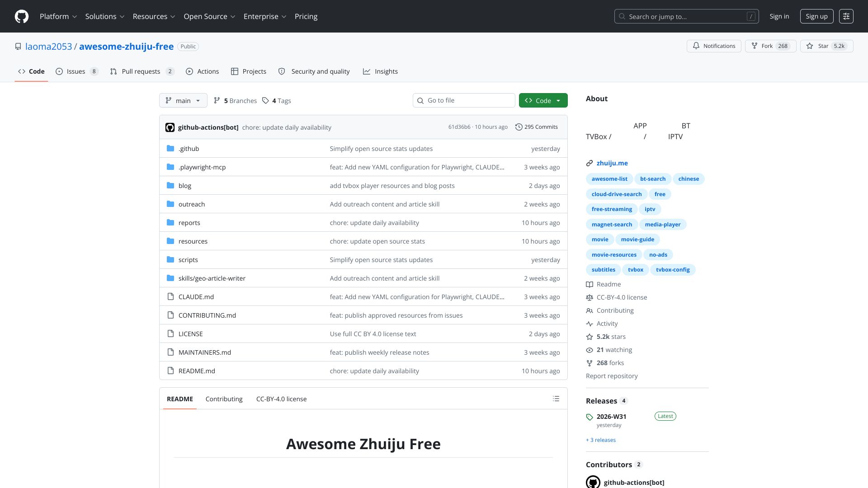Click the Notifications button
868x488 pixels.
(x=714, y=46)
